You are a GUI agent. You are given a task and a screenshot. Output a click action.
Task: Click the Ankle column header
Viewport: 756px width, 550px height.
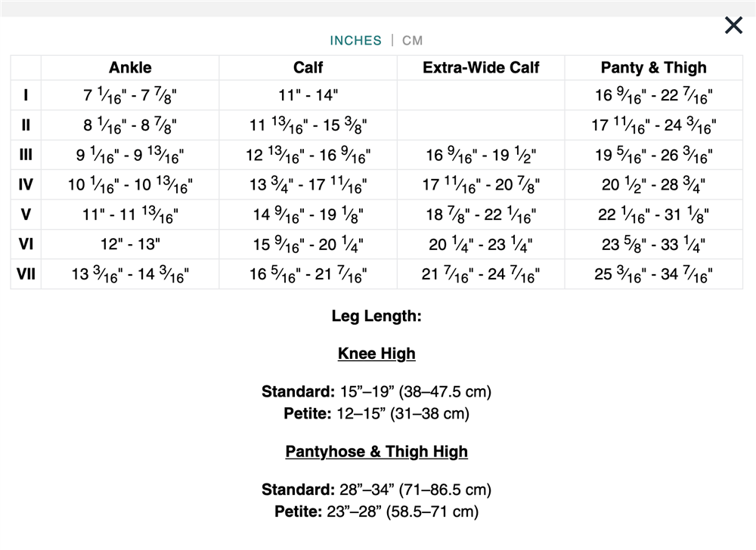click(x=130, y=67)
